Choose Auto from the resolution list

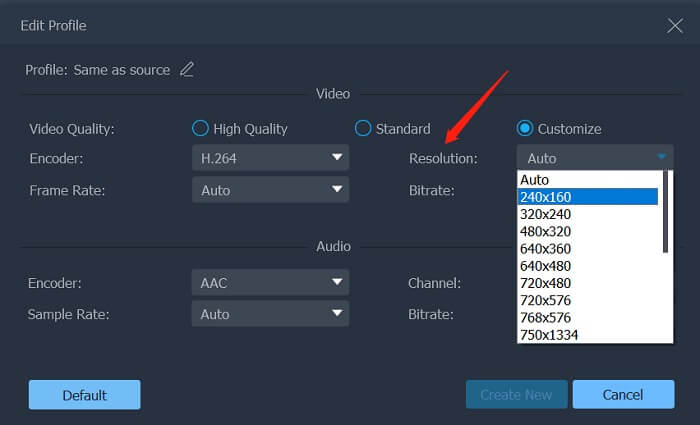(588, 179)
